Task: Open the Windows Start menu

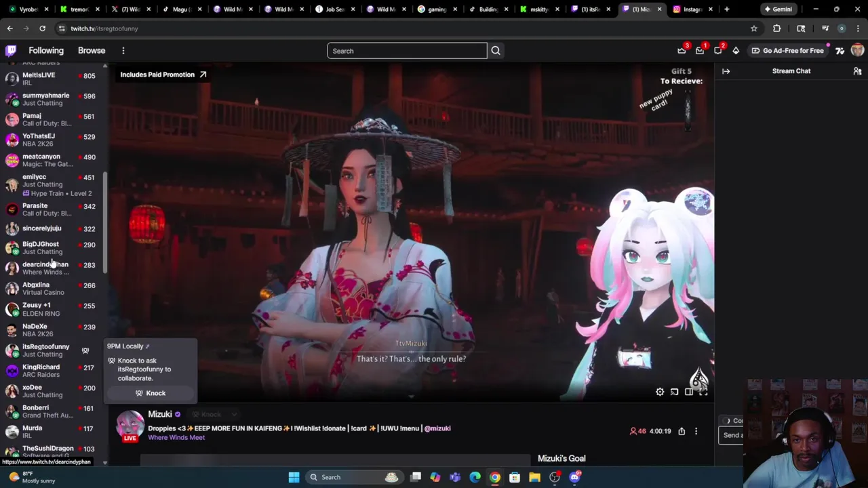Action: pos(294,477)
